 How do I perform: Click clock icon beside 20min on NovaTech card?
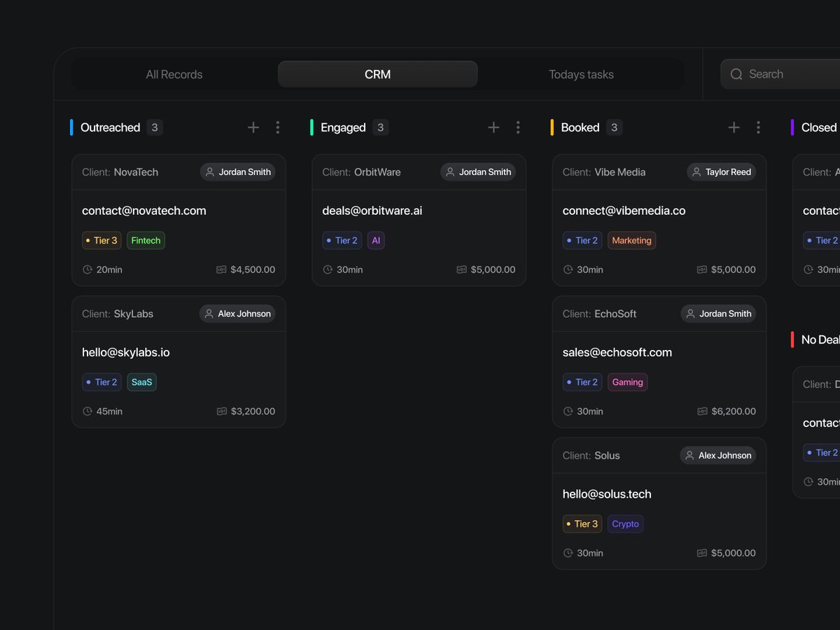tap(87, 269)
